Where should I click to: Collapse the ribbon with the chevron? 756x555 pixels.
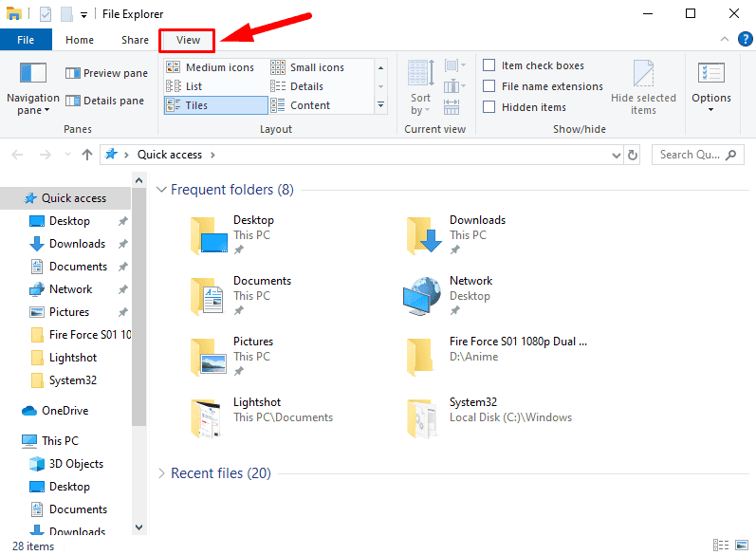724,39
